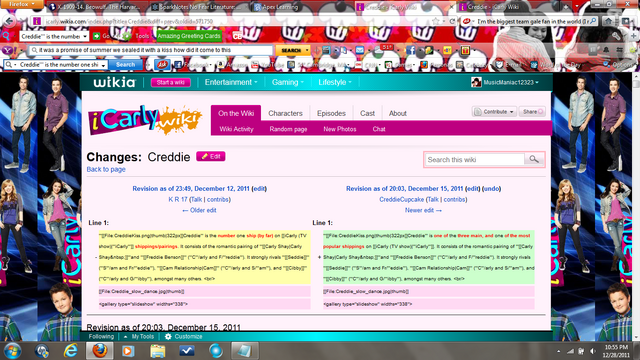Image resolution: width=640 pixels, height=360 pixels.
Task: Open the Bookmarks menu icon beside Home
Action: pos(626,21)
